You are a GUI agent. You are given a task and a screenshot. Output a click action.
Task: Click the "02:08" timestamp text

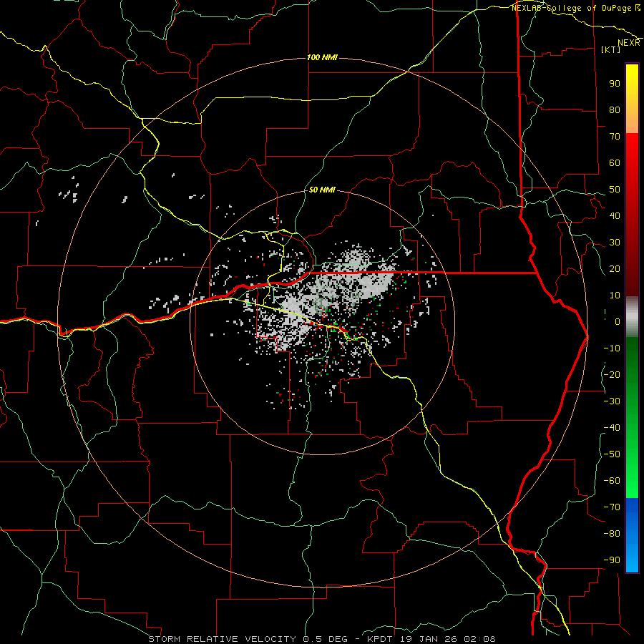click(x=479, y=639)
